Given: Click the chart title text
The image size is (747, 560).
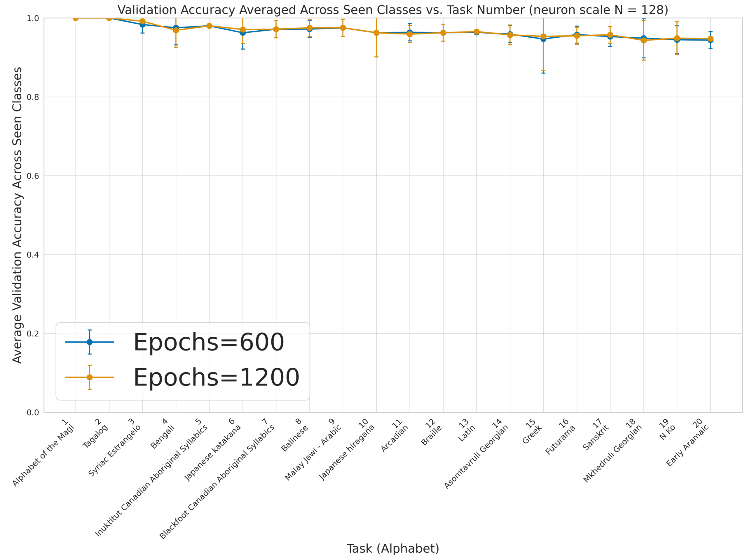Looking at the screenshot, I should [x=392, y=10].
